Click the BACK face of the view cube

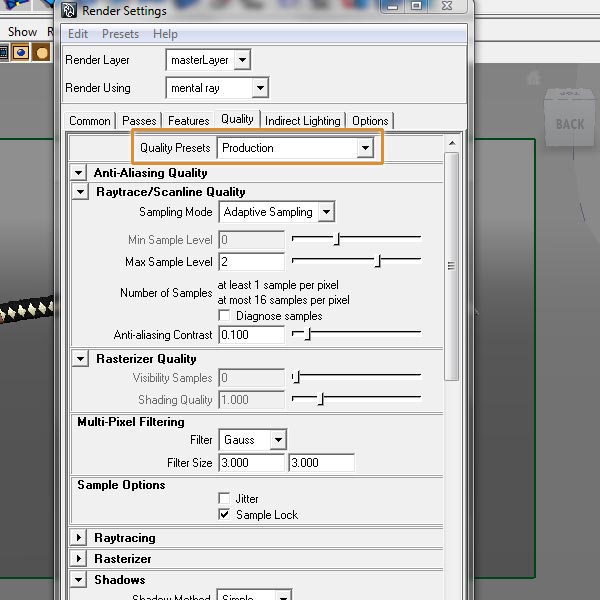pyautogui.click(x=570, y=124)
